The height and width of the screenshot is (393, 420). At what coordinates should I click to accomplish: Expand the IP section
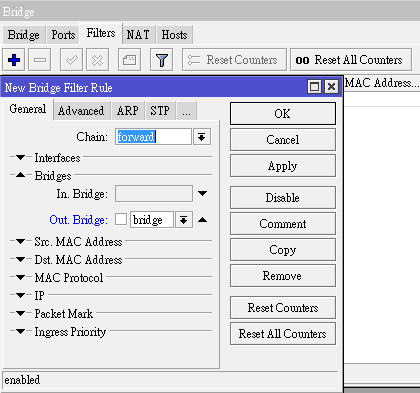click(x=20, y=295)
